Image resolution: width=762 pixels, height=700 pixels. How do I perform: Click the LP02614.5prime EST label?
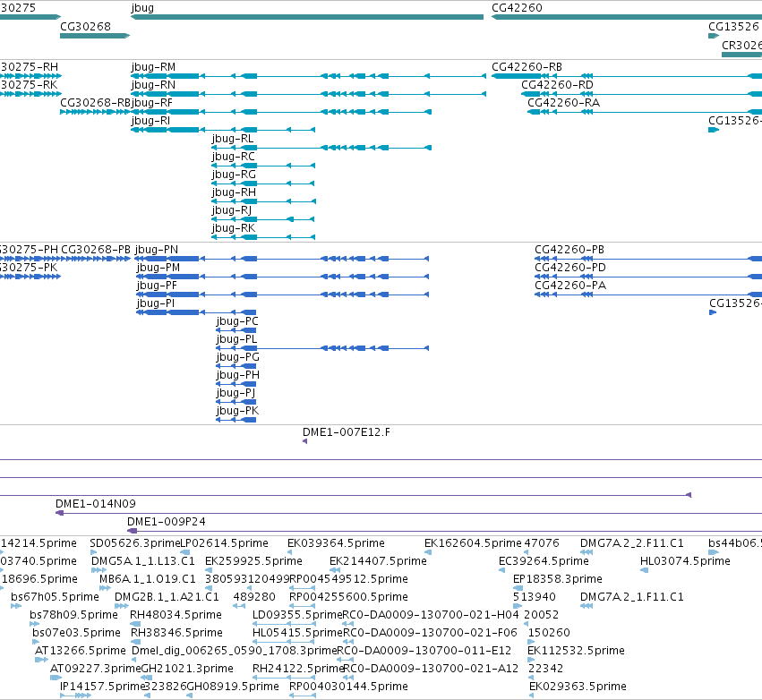(224, 543)
